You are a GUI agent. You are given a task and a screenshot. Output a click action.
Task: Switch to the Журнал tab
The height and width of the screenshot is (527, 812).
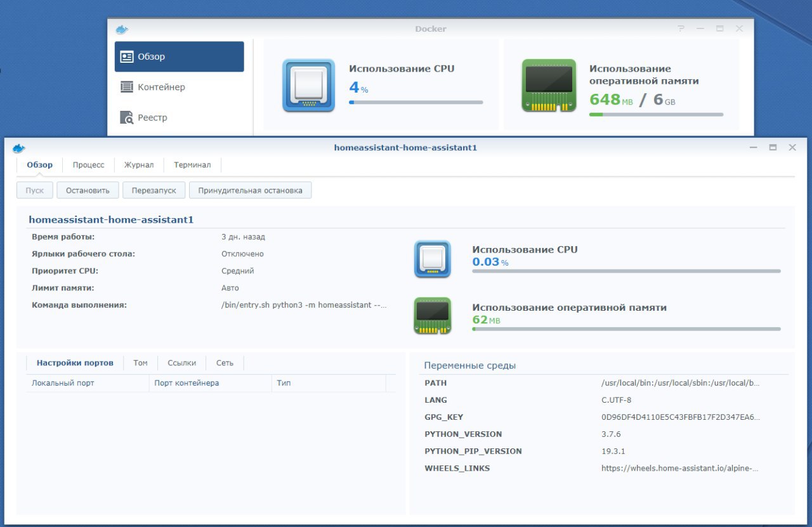(x=139, y=165)
